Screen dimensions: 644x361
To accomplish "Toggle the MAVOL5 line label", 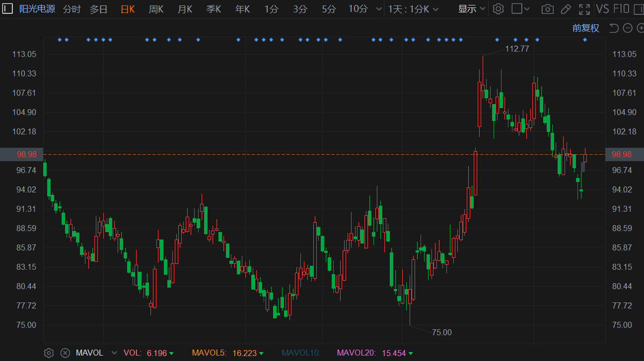I will click(x=209, y=353).
